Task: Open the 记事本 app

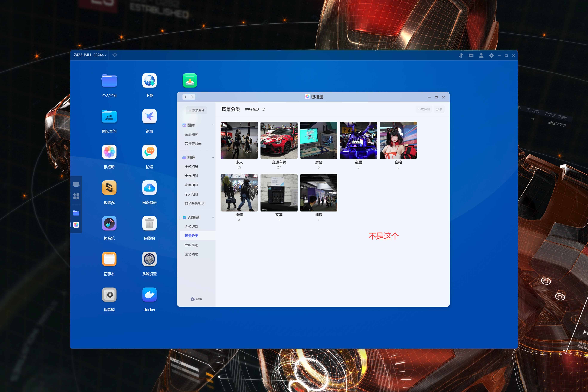Action: (x=109, y=259)
